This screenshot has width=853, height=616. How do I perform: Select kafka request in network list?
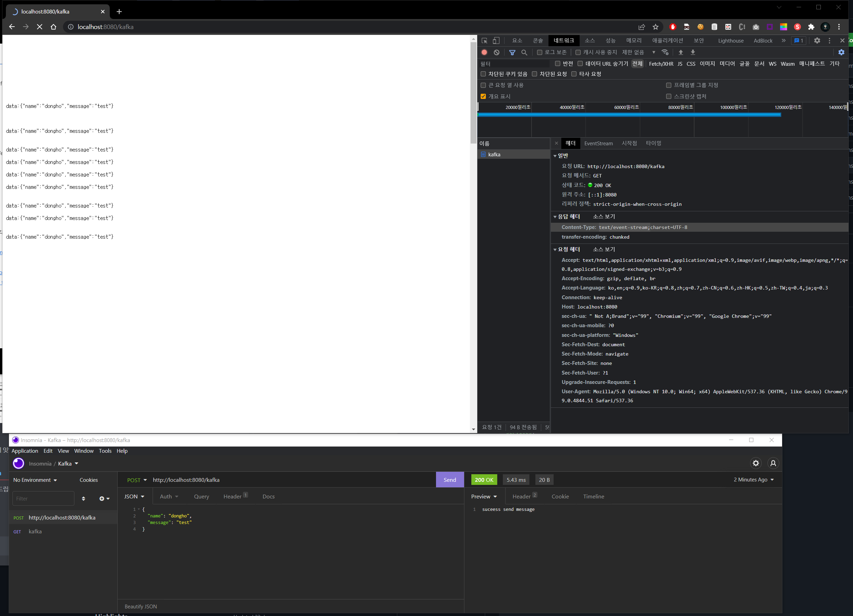point(514,155)
